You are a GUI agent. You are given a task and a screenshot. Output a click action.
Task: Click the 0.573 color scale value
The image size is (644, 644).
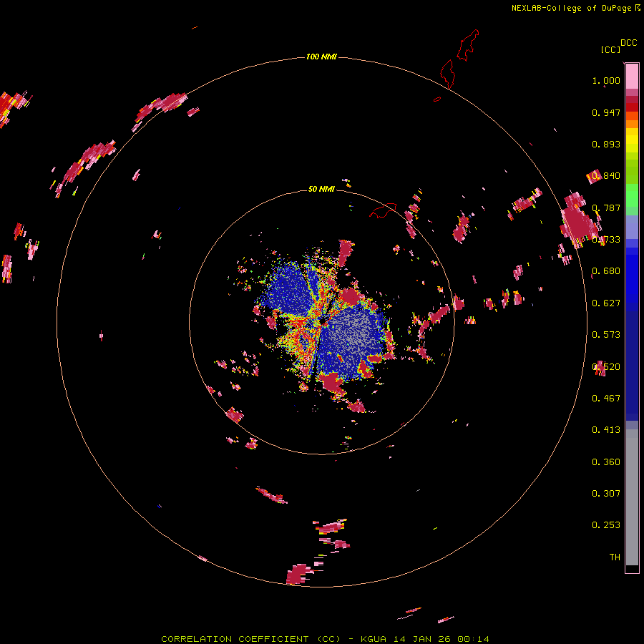tap(606, 335)
